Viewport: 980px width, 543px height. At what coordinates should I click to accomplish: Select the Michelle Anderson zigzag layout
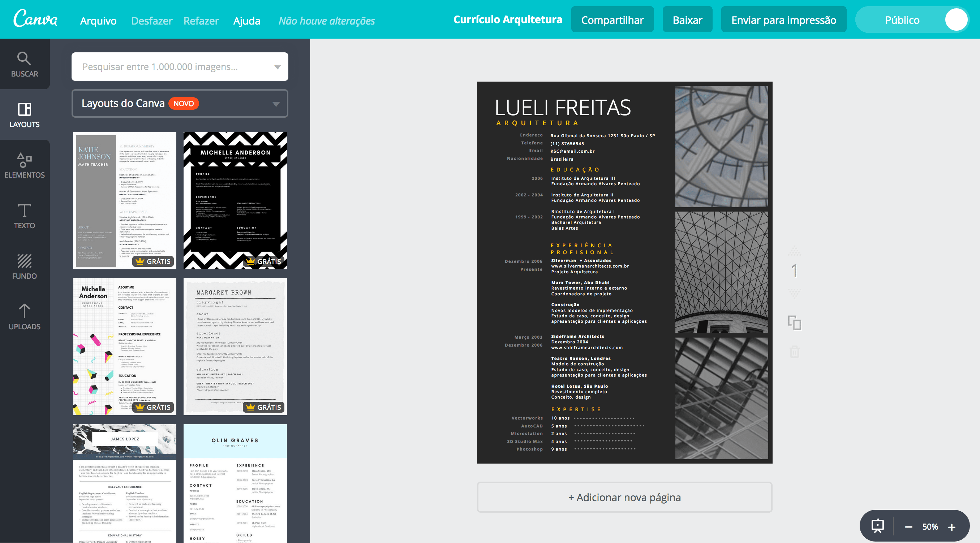[235, 201]
